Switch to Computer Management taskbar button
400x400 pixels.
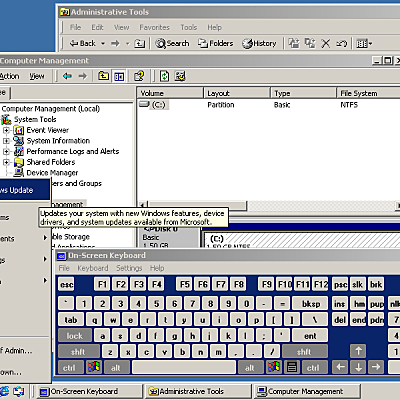pos(307,391)
